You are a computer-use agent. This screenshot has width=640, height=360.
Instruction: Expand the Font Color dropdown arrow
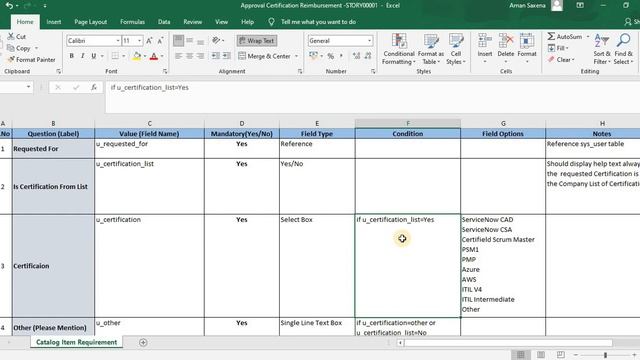162,56
